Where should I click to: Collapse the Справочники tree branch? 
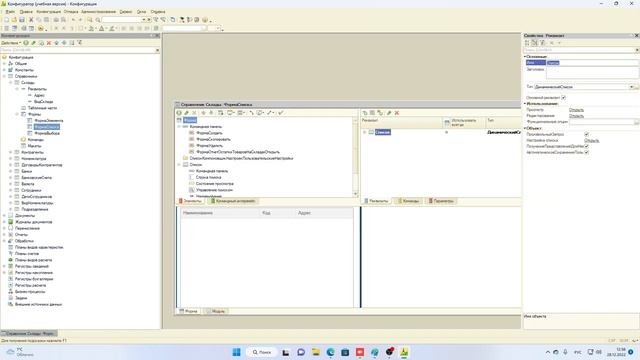[4, 76]
